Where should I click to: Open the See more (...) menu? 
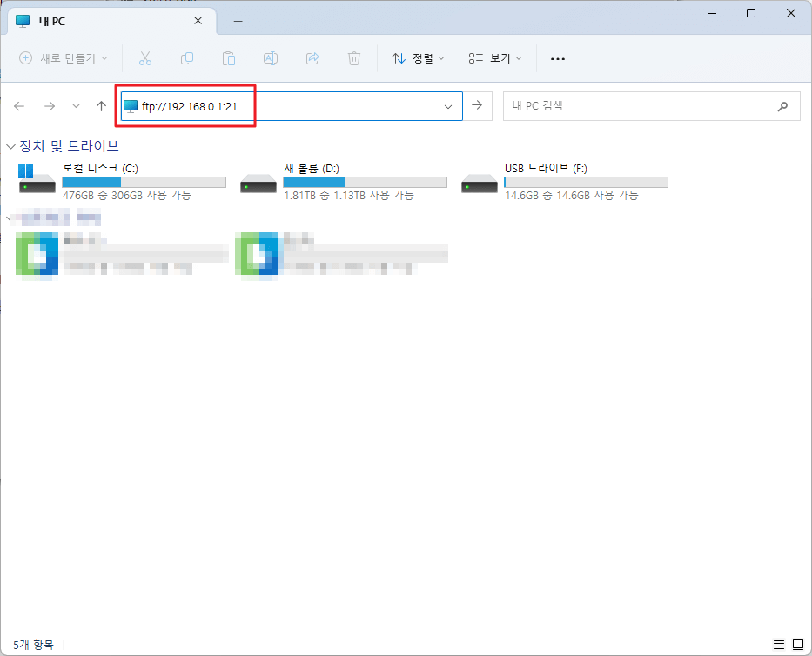pyautogui.click(x=557, y=58)
